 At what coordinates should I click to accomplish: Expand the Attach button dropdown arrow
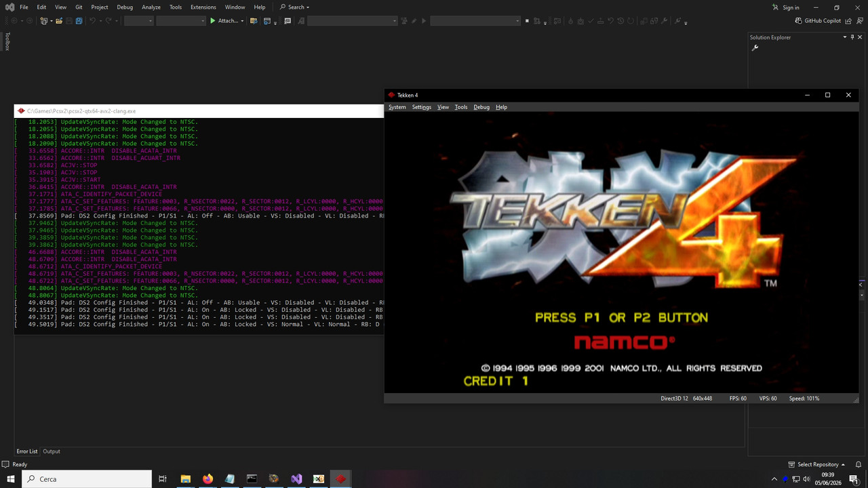[242, 21]
